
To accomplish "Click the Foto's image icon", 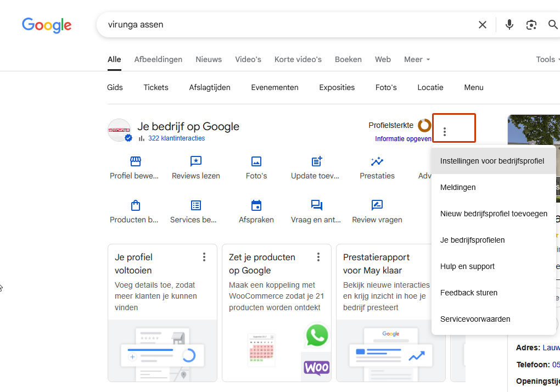I will coord(256,161).
